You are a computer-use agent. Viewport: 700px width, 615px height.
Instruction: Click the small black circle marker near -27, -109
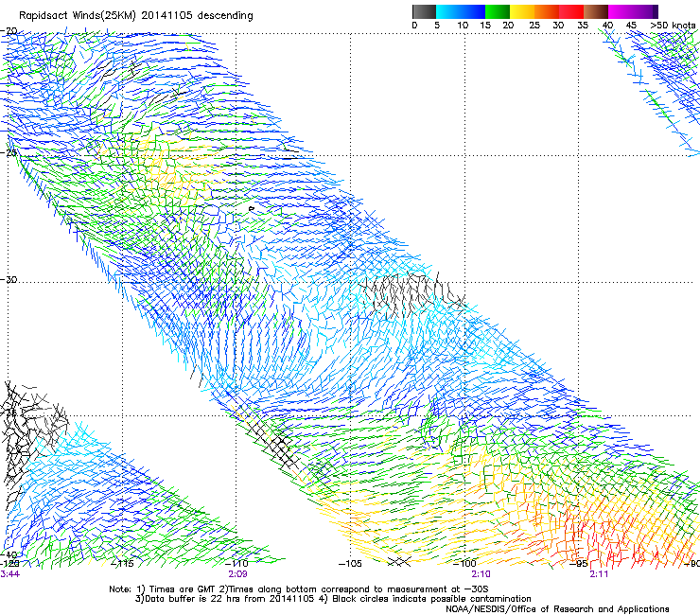(252, 208)
